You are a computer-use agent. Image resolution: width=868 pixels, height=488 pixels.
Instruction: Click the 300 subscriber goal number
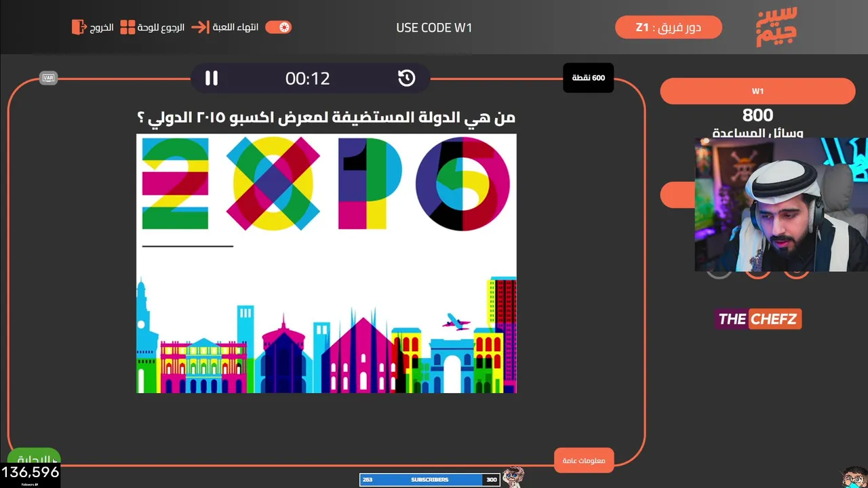click(x=492, y=480)
